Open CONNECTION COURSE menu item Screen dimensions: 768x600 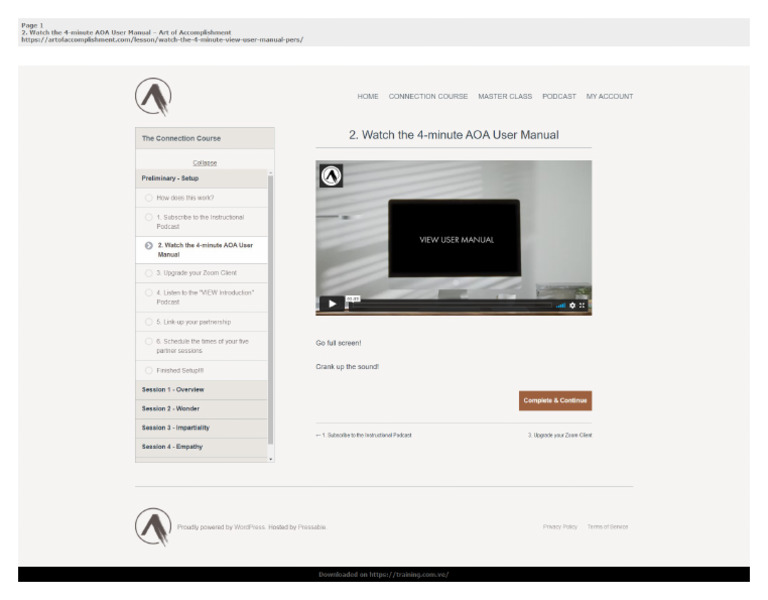tap(428, 96)
